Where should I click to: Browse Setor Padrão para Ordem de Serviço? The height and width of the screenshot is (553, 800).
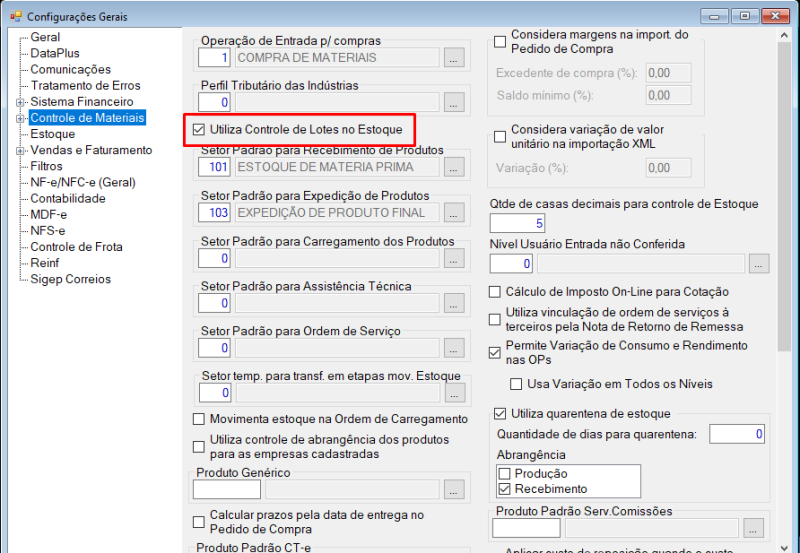pos(454,348)
